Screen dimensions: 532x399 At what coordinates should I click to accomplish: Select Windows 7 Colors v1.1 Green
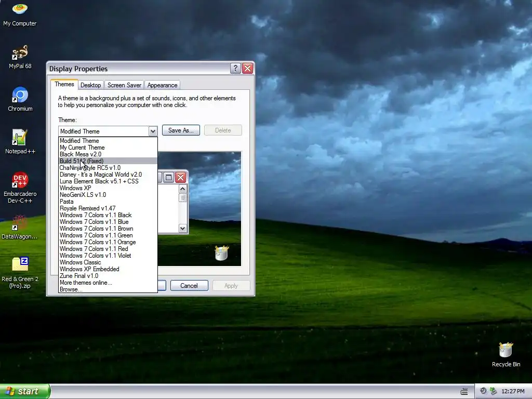click(108, 235)
